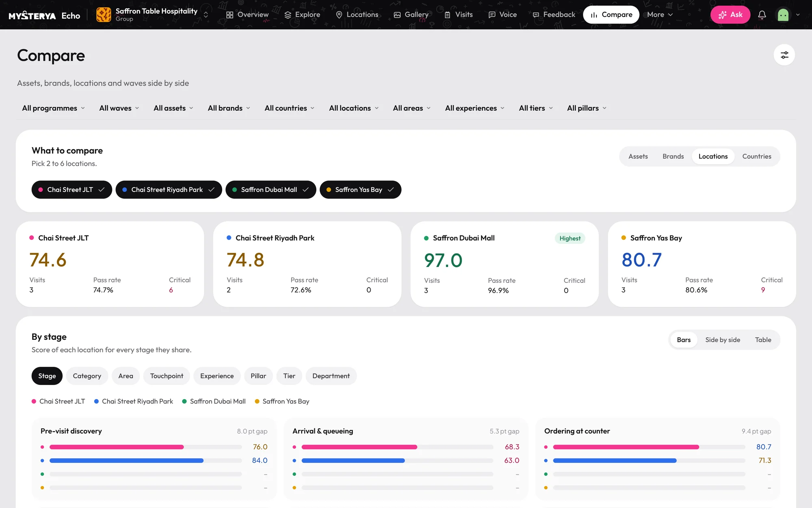Click the pink Pre-visit discovery bar
The height and width of the screenshot is (508, 812).
117,447
